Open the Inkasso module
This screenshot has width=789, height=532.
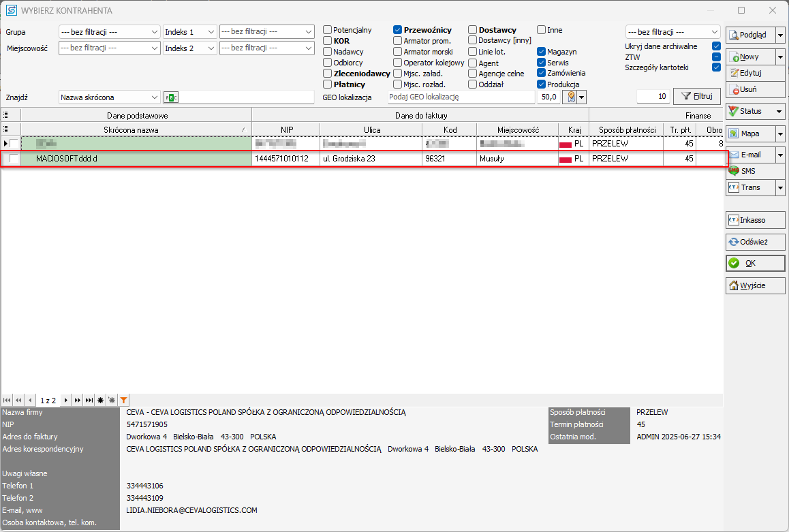755,220
